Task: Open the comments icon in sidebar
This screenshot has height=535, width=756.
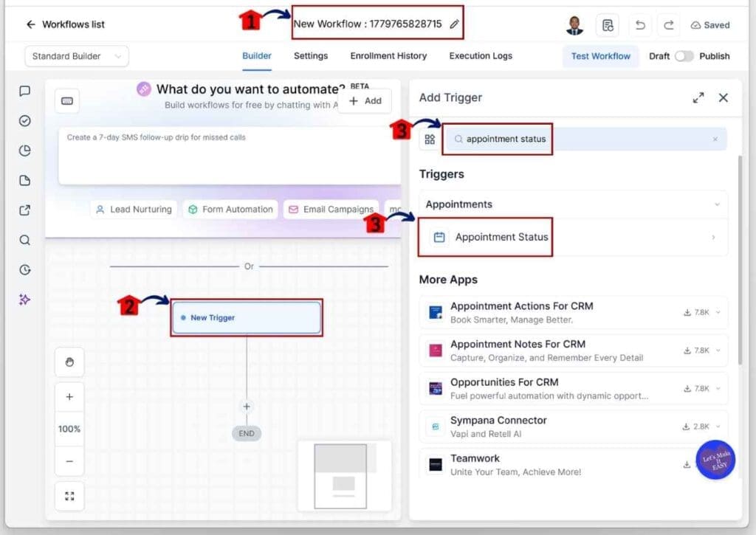Action: tap(24, 91)
